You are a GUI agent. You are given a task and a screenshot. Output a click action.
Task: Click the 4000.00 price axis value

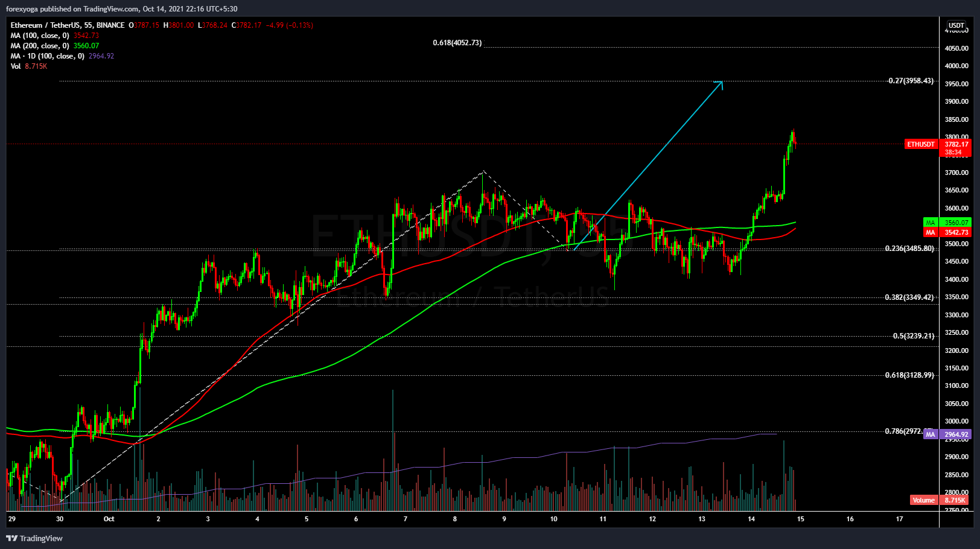956,66
